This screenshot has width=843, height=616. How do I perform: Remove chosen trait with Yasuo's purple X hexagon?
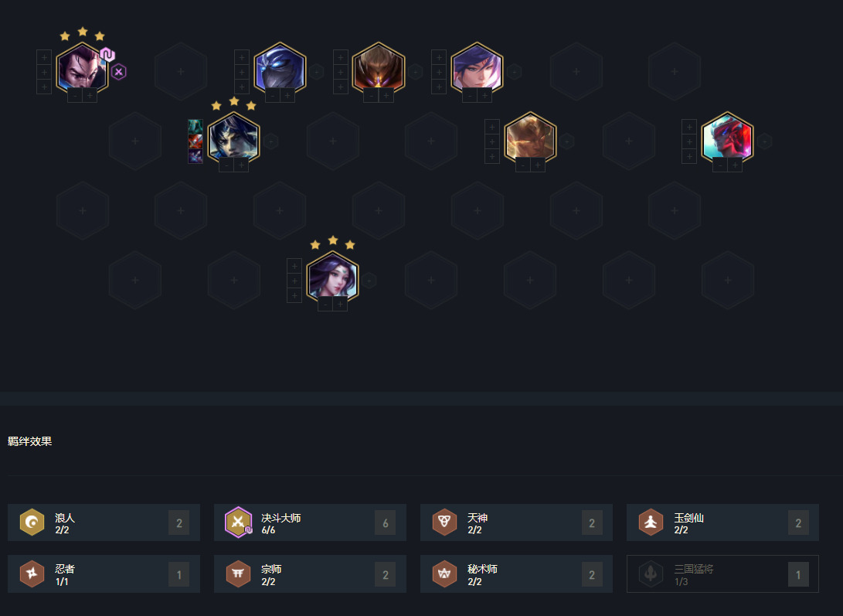pyautogui.click(x=119, y=72)
